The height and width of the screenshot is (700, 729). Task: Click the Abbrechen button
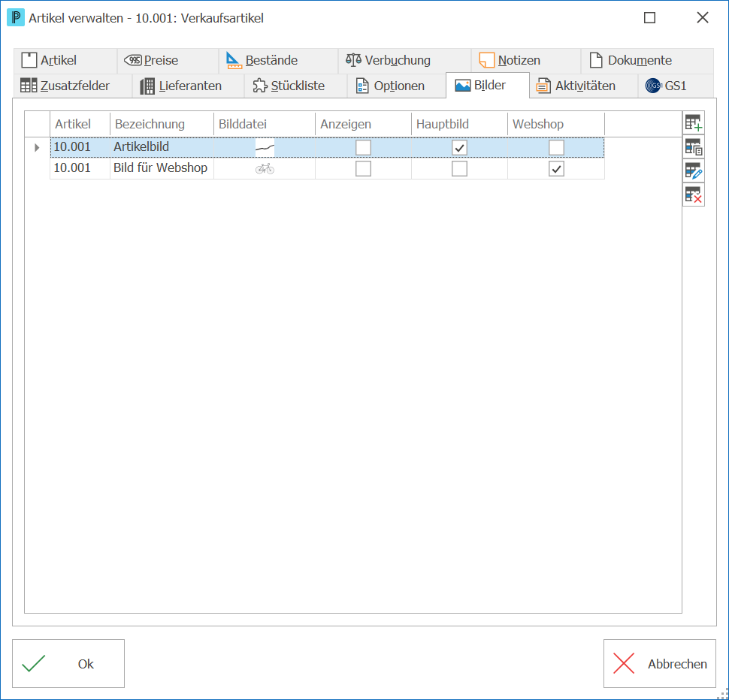(659, 663)
